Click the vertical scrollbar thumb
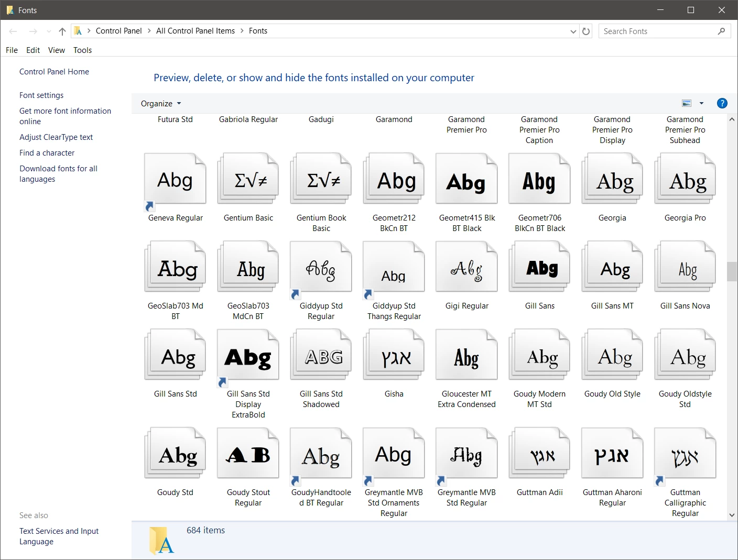Viewport: 738px width, 560px height. 732,271
